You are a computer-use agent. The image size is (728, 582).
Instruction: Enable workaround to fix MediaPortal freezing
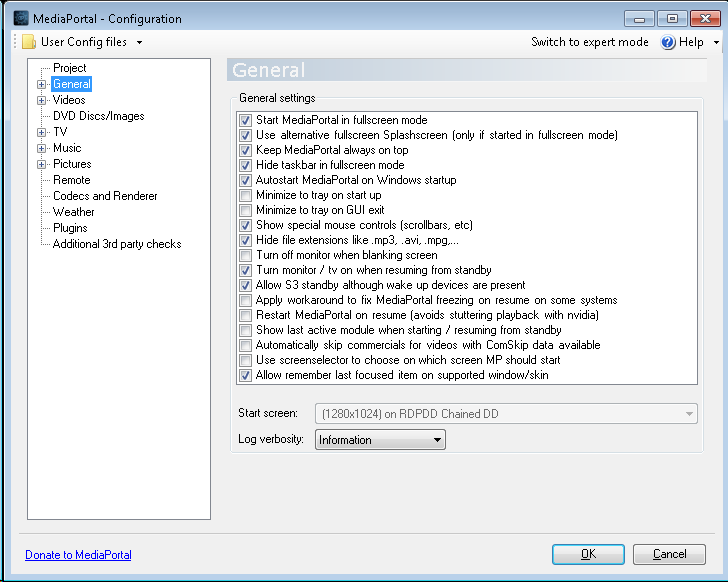click(245, 301)
